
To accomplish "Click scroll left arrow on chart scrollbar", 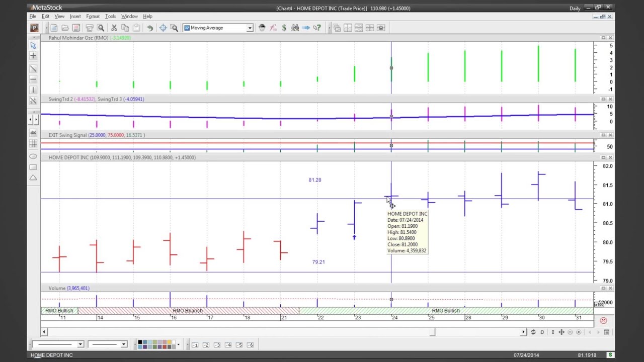I will coord(44,332).
